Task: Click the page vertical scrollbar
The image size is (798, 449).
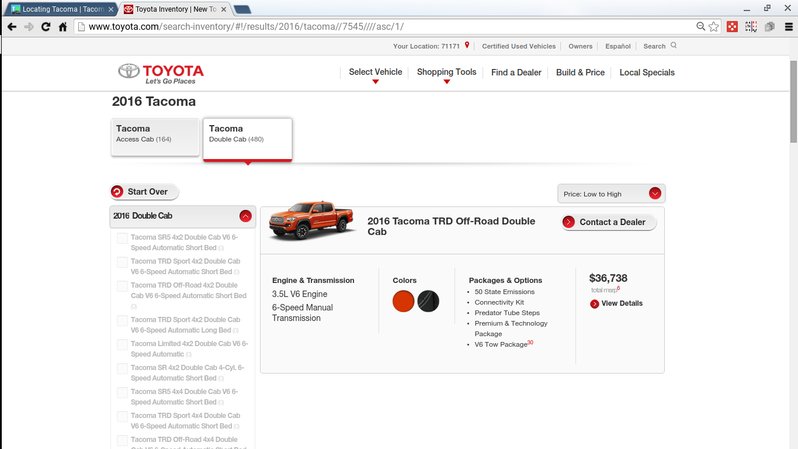Action: pyautogui.click(x=793, y=102)
